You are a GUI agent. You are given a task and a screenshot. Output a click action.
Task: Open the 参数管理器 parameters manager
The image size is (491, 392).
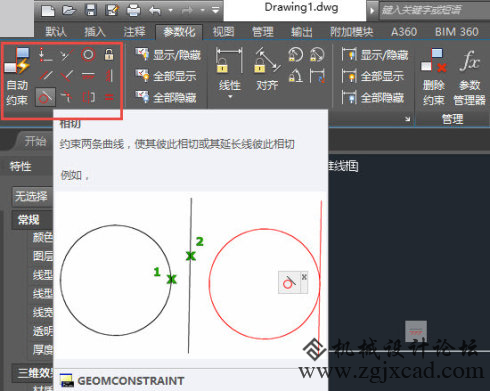(469, 77)
